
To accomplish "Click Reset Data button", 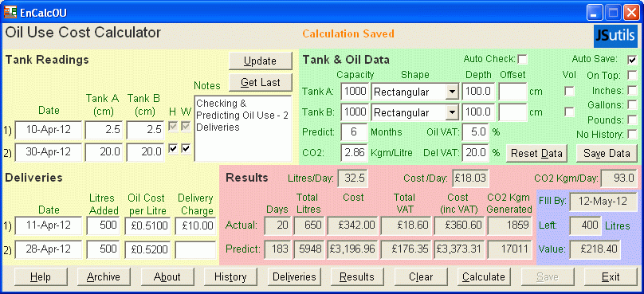I will (536, 153).
